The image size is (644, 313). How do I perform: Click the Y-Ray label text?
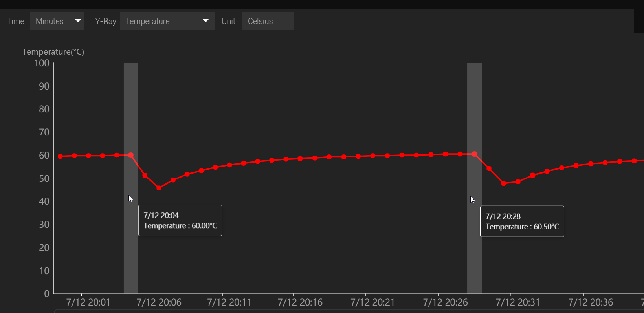click(105, 21)
